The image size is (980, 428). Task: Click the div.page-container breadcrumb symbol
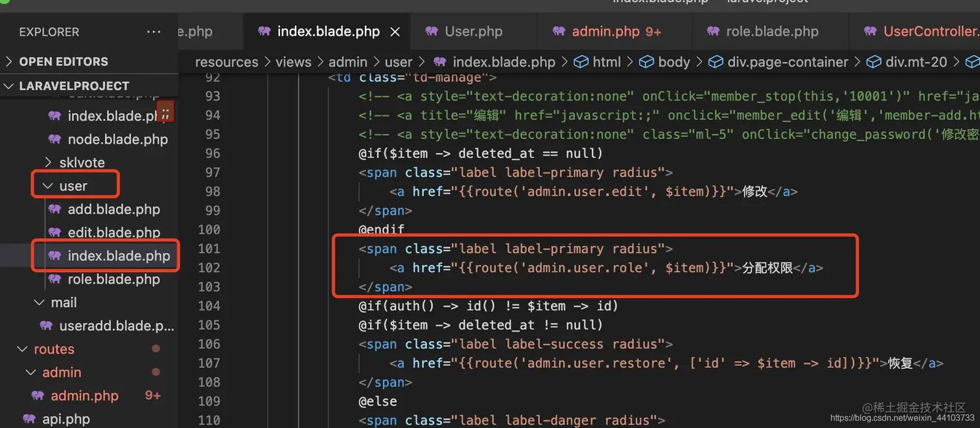pos(787,62)
